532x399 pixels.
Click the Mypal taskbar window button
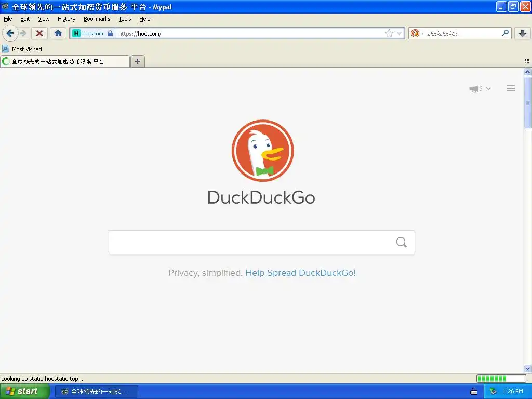point(96,392)
